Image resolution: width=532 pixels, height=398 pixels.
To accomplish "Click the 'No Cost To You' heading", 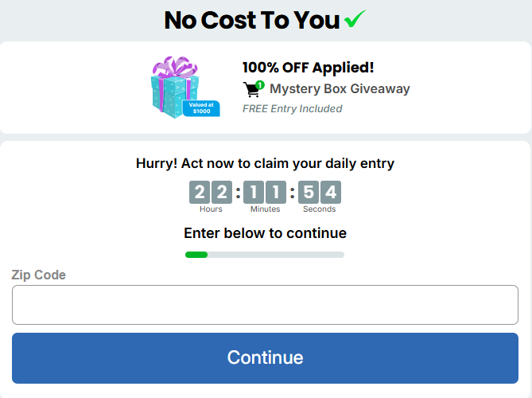I will [252, 21].
